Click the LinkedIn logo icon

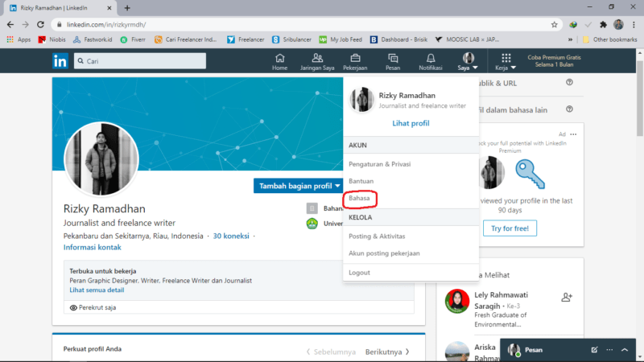60,61
